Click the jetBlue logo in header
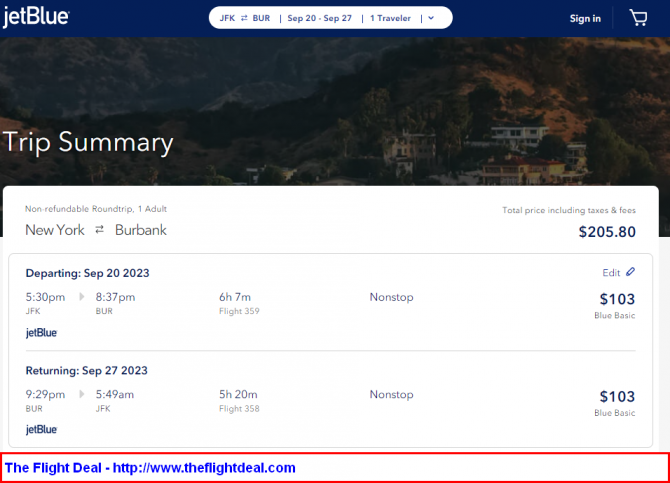 click(x=36, y=17)
